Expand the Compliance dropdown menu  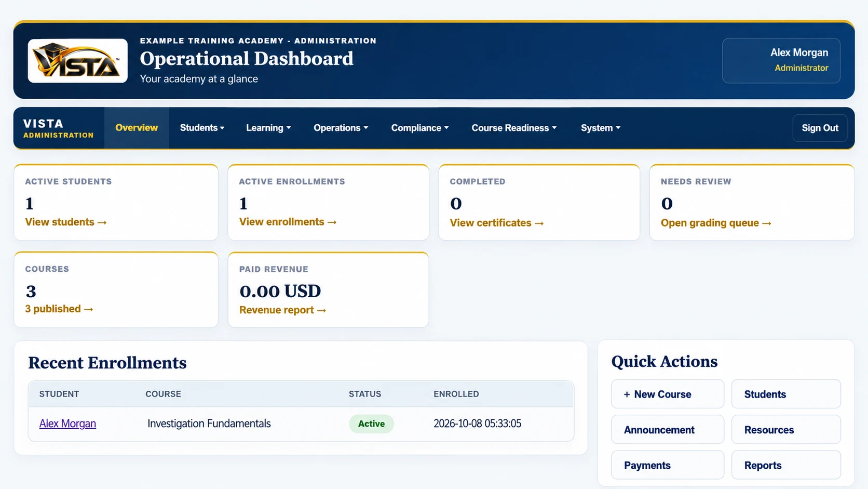(x=420, y=128)
